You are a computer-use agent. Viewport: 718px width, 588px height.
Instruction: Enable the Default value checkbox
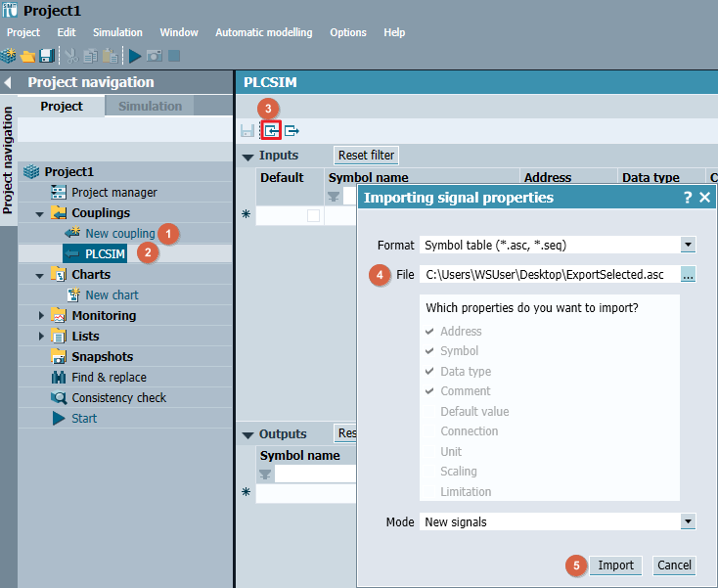pos(429,411)
